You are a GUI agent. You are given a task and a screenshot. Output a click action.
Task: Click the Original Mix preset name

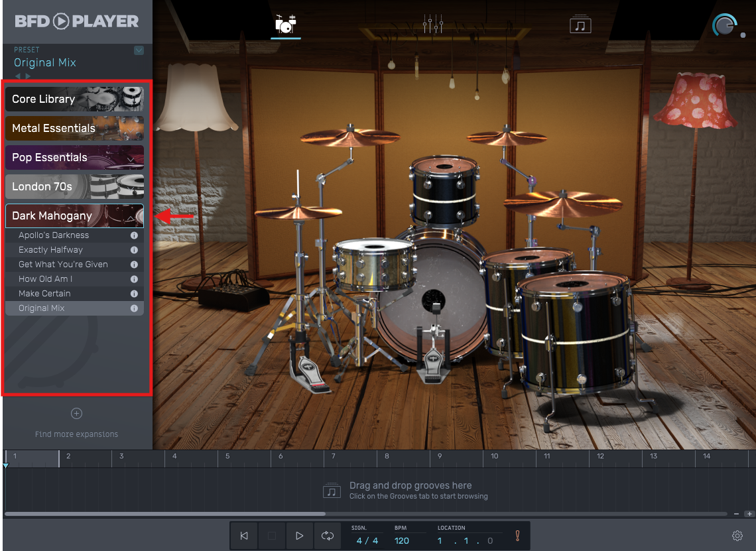pyautogui.click(x=45, y=63)
